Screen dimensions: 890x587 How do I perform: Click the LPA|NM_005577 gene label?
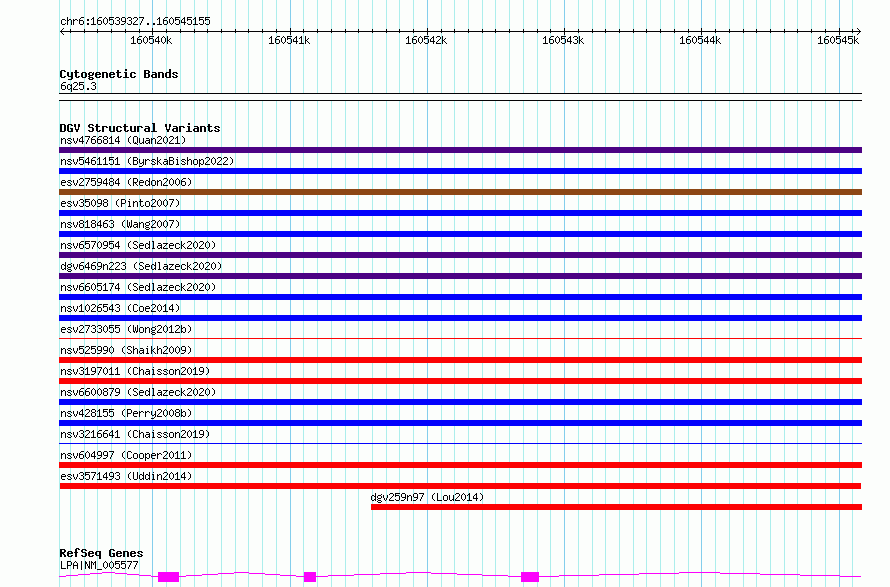point(99,565)
